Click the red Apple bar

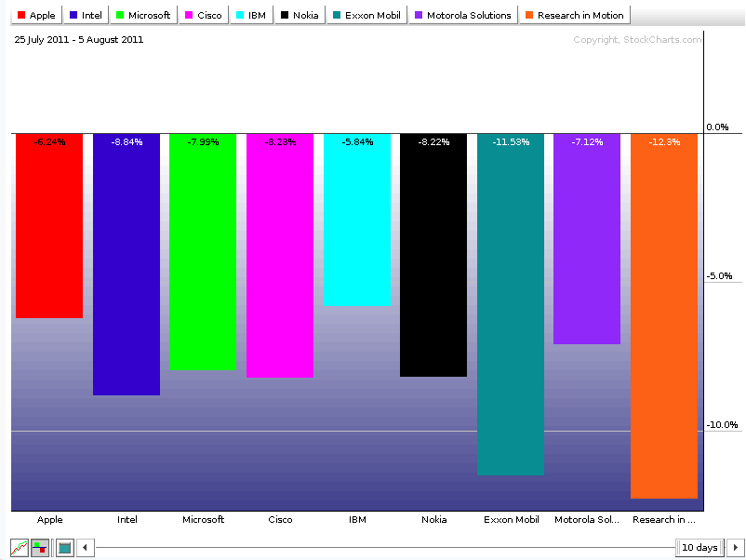49,226
